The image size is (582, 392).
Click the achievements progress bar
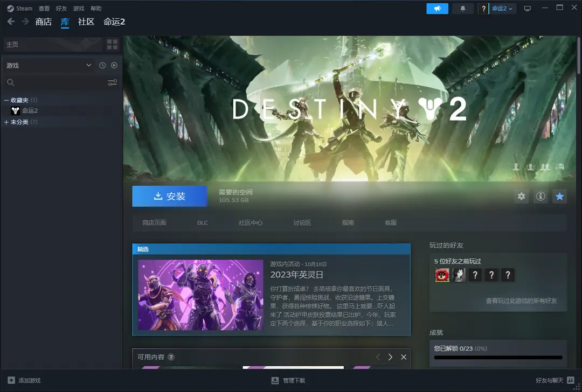pyautogui.click(x=498, y=358)
